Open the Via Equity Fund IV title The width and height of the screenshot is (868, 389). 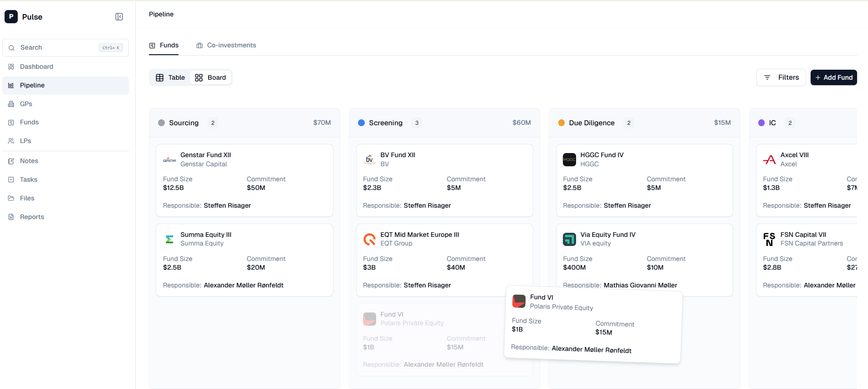[608, 235]
